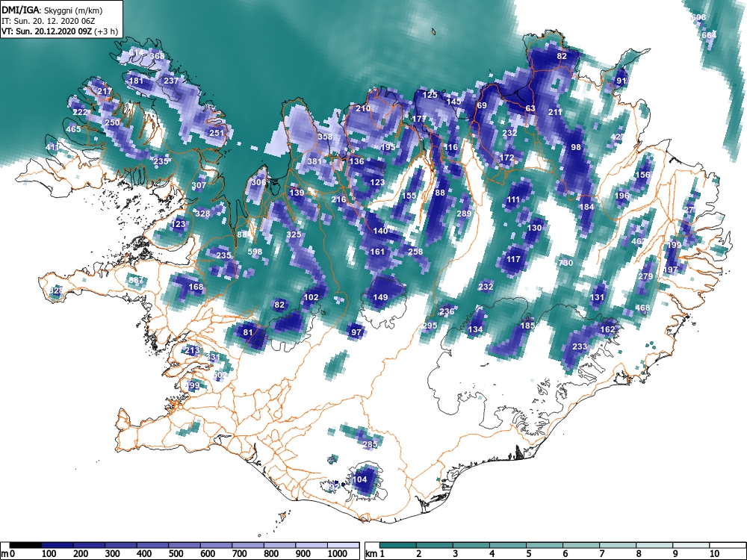Image resolution: width=747 pixels, height=560 pixels.
Task: Pick the legend swatch between 100 and 200 m
Action: pyautogui.click(x=58, y=546)
